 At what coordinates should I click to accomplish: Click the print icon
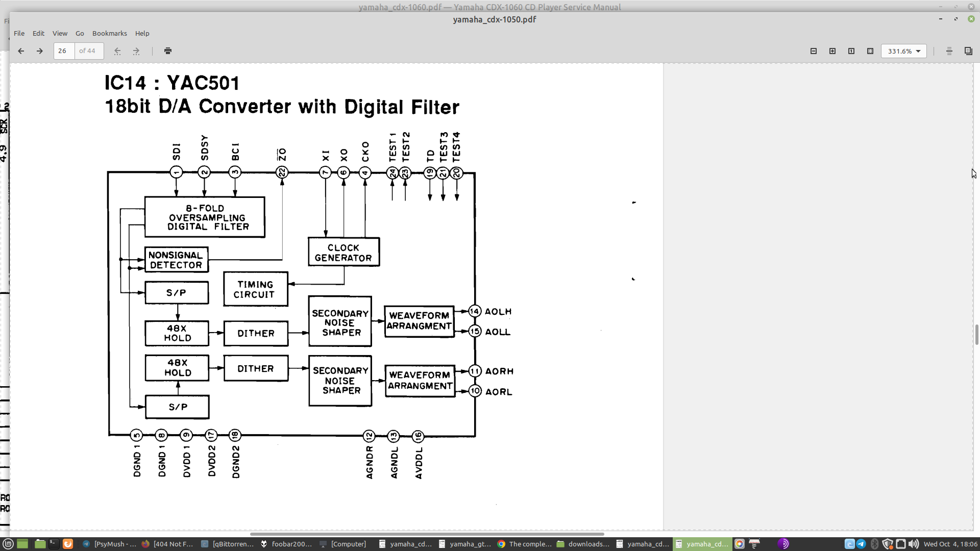168,51
